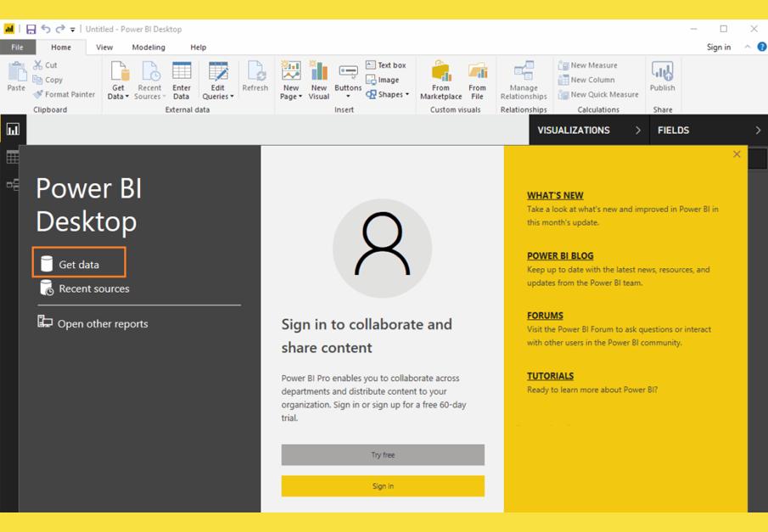Click Recent sources on the splash screen
Viewport: 768px width, 532px height.
point(85,288)
